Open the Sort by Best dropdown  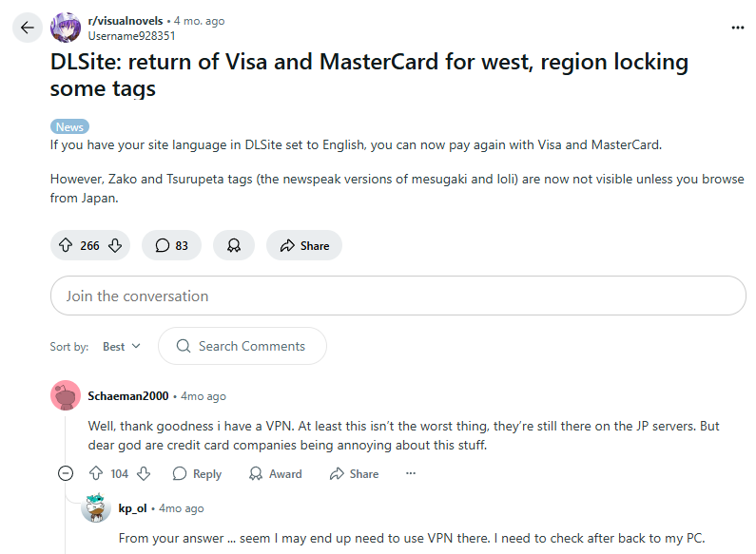click(122, 347)
